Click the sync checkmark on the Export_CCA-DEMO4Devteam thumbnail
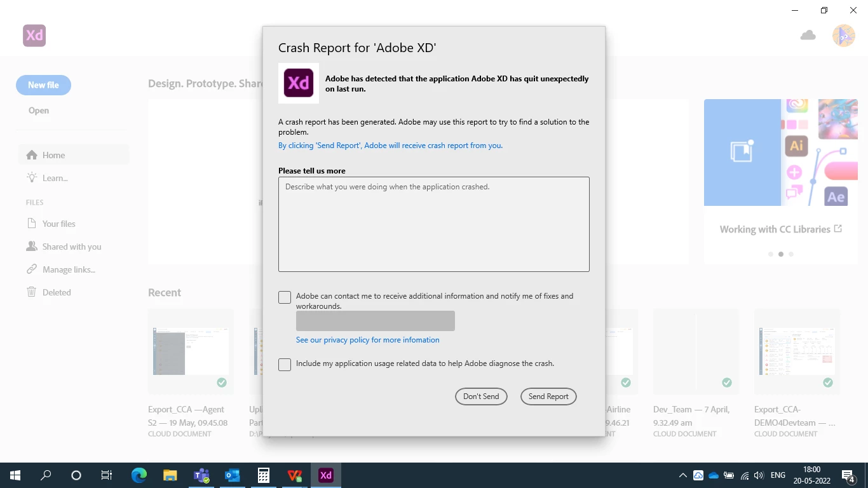This screenshot has height=488, width=868. (828, 383)
